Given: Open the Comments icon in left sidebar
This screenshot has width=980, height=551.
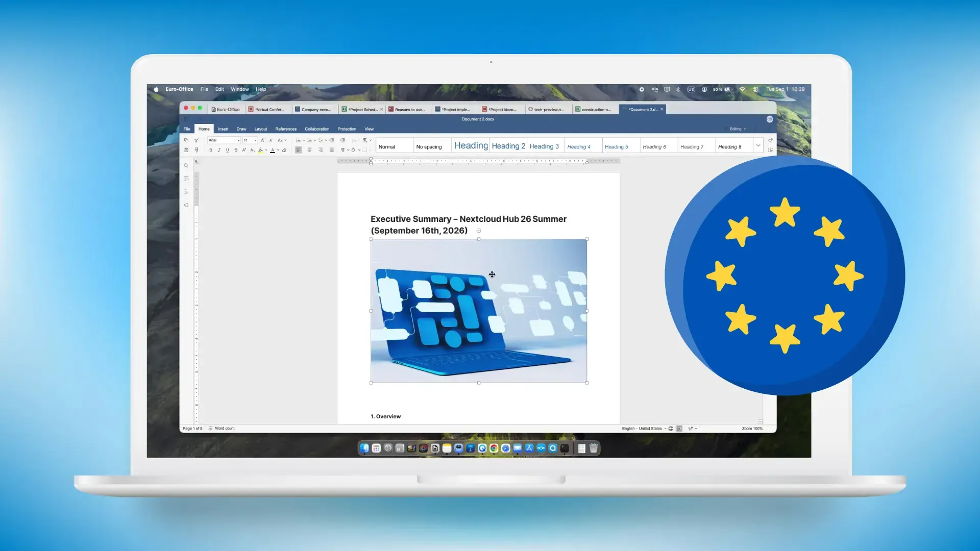Looking at the screenshot, I should [x=186, y=179].
